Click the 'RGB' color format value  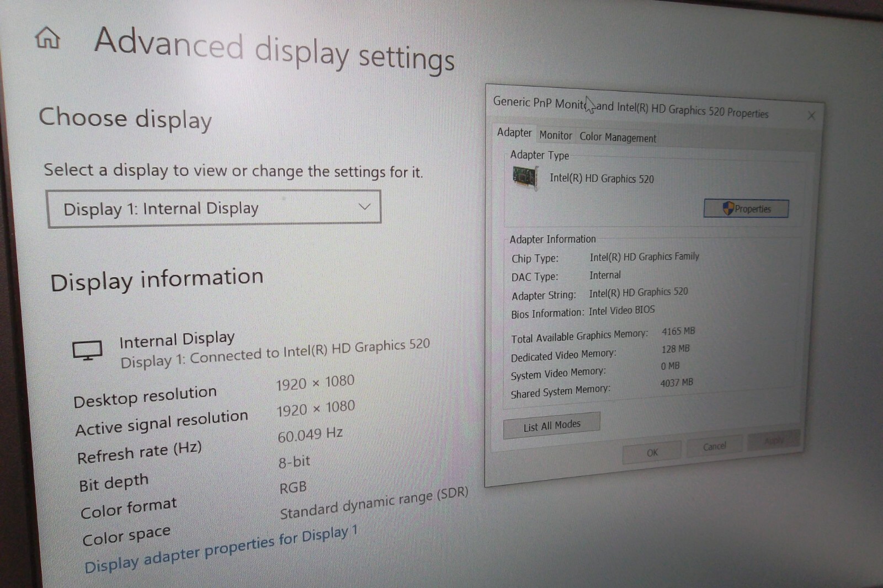pos(293,488)
